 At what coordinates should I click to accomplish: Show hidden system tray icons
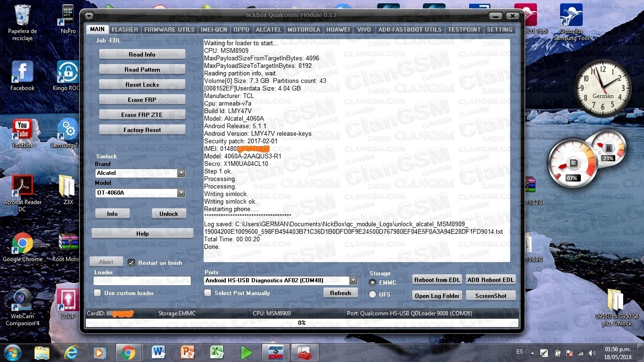[532, 353]
